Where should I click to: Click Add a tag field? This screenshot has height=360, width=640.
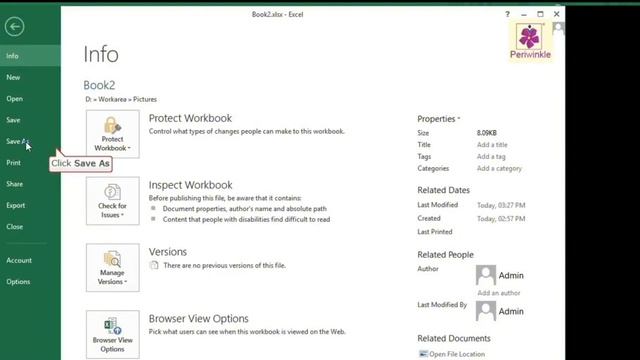491,157
